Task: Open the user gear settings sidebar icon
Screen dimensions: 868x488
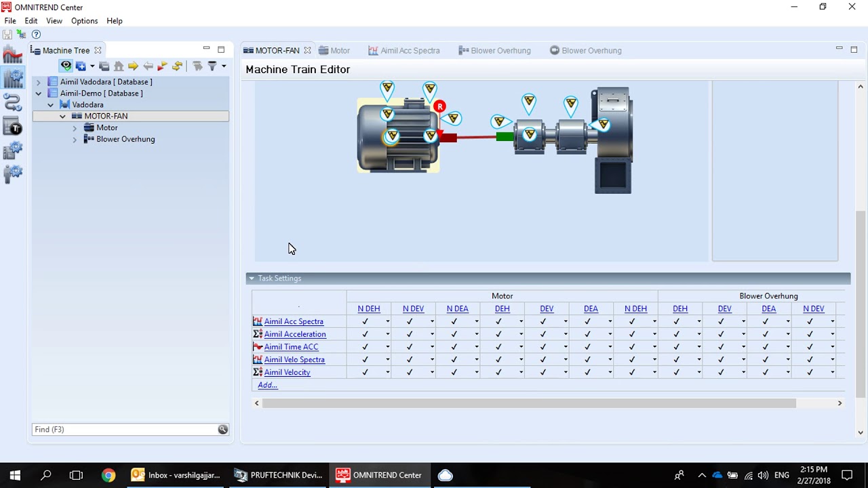Action: click(x=13, y=174)
